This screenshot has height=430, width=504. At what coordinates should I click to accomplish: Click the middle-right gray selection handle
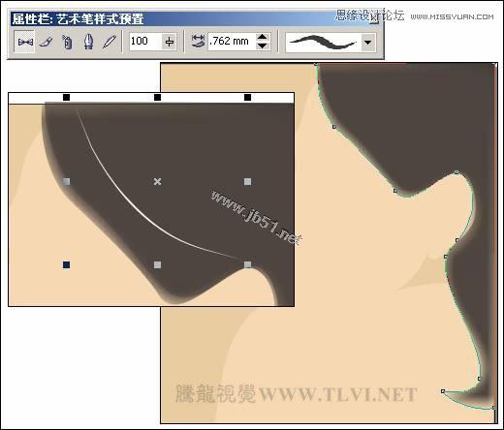tap(247, 181)
